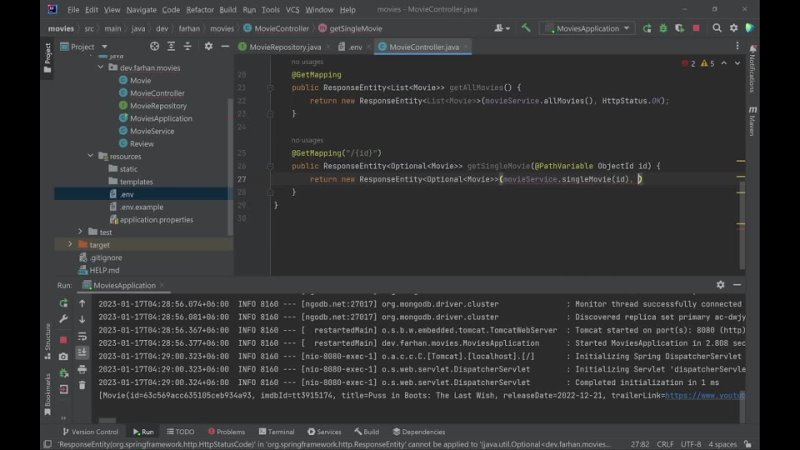Go to next highlighted error arrow
Viewport: 800px width, 450px height.
(x=737, y=63)
